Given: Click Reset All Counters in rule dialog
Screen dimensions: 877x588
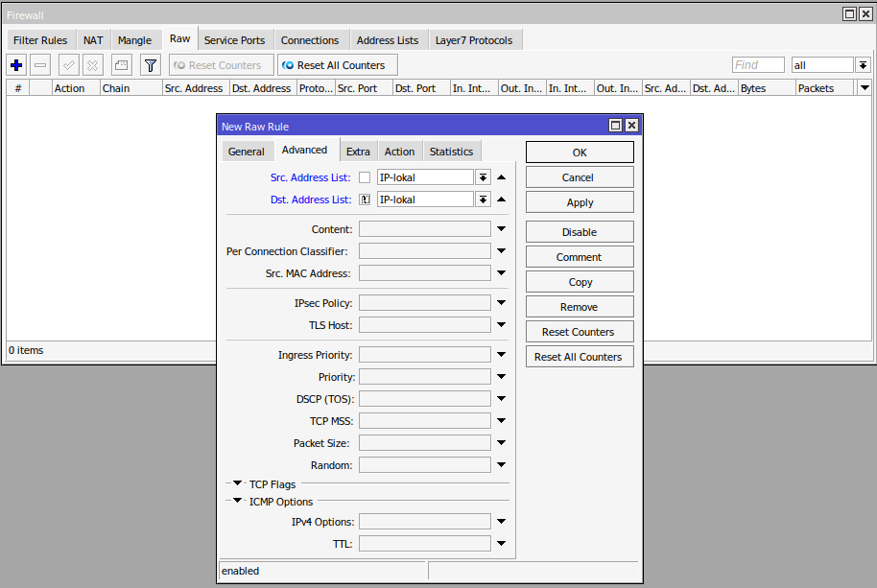Looking at the screenshot, I should (x=580, y=357).
